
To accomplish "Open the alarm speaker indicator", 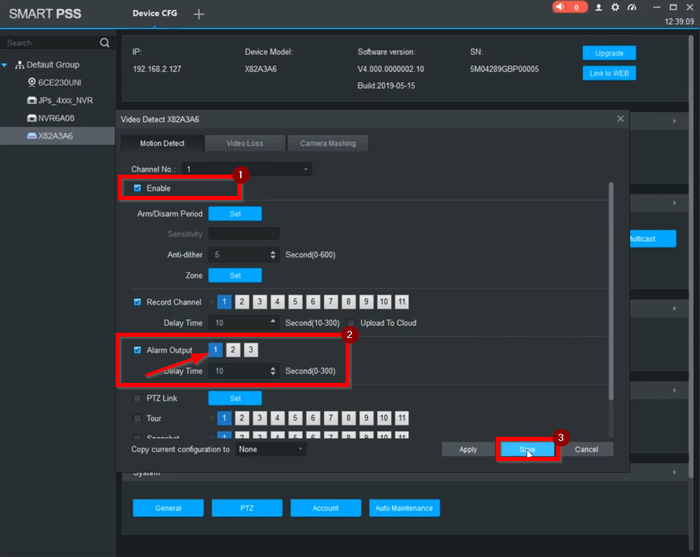I will coord(569,7).
